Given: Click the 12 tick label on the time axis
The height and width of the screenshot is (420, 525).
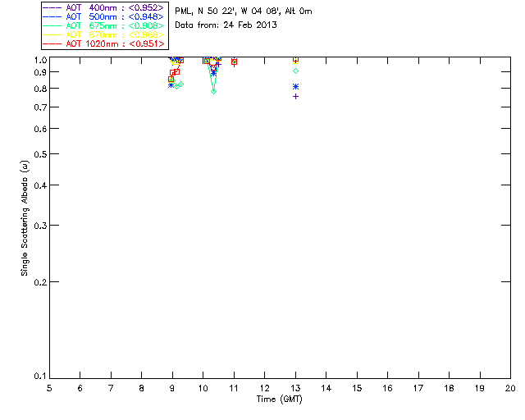Looking at the screenshot, I should pyautogui.click(x=264, y=388).
